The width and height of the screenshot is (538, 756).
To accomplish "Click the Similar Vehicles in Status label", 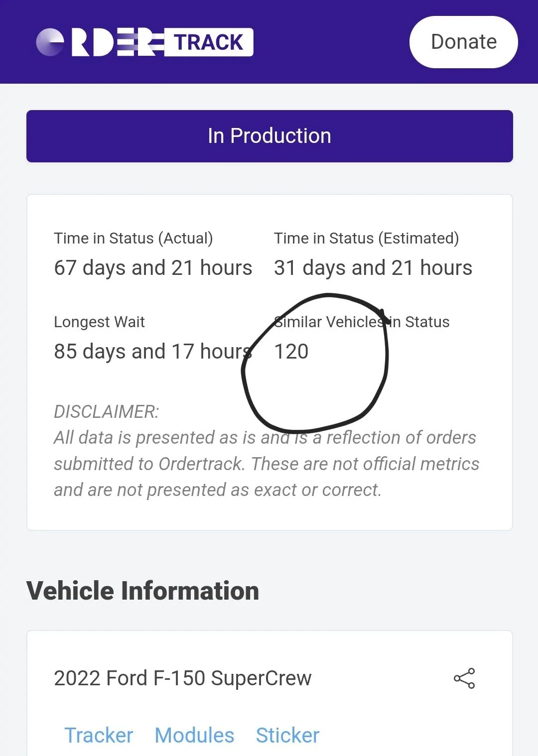I will 362,322.
